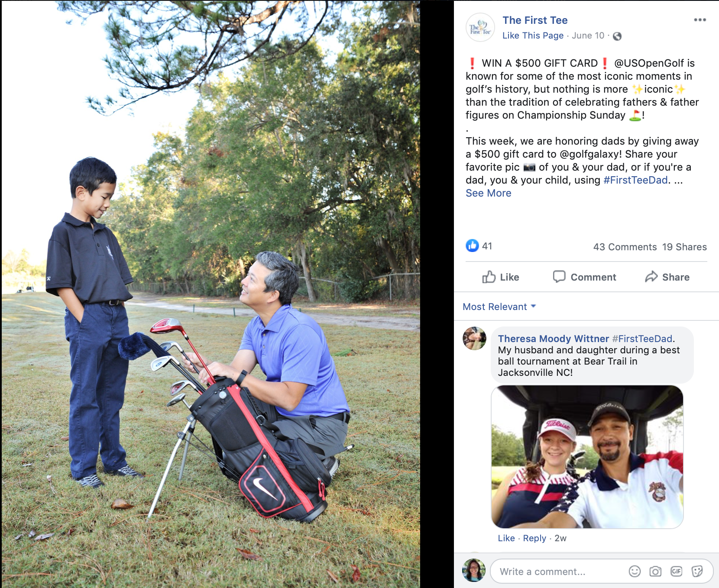Image resolution: width=719 pixels, height=588 pixels.
Task: Reply to Theresa's comment
Action: pyautogui.click(x=534, y=538)
